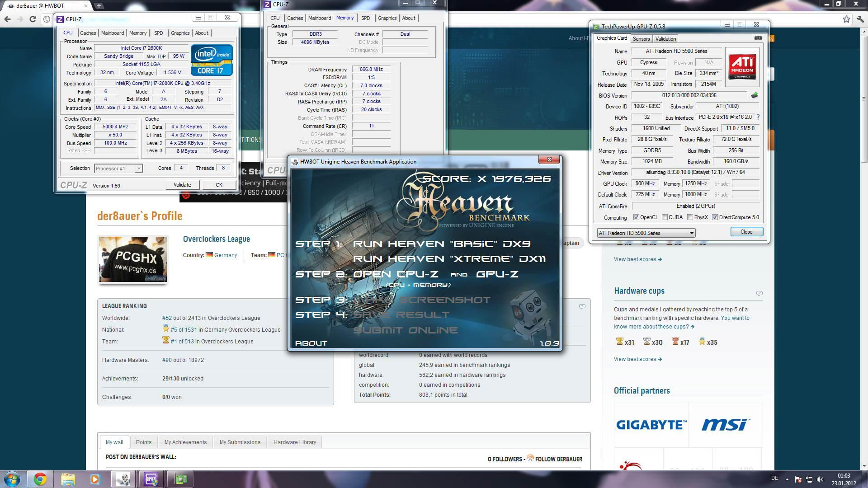Open the Hardware Library tab
This screenshot has height=488, width=868.
tap(295, 442)
